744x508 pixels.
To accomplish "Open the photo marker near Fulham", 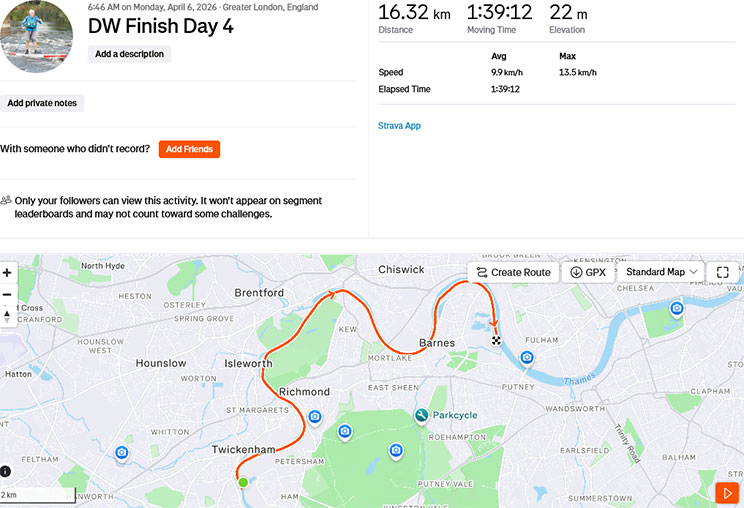I will click(526, 357).
